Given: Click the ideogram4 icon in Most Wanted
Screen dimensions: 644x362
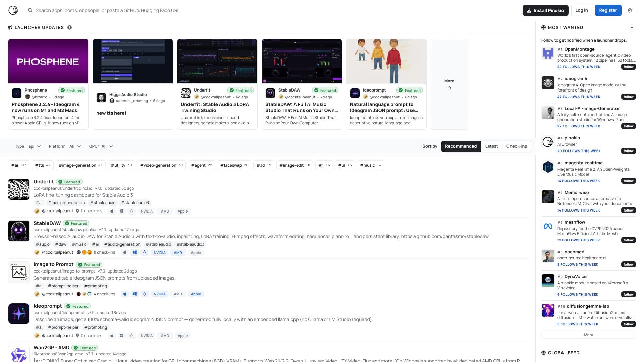Looking at the screenshot, I should (x=548, y=83).
